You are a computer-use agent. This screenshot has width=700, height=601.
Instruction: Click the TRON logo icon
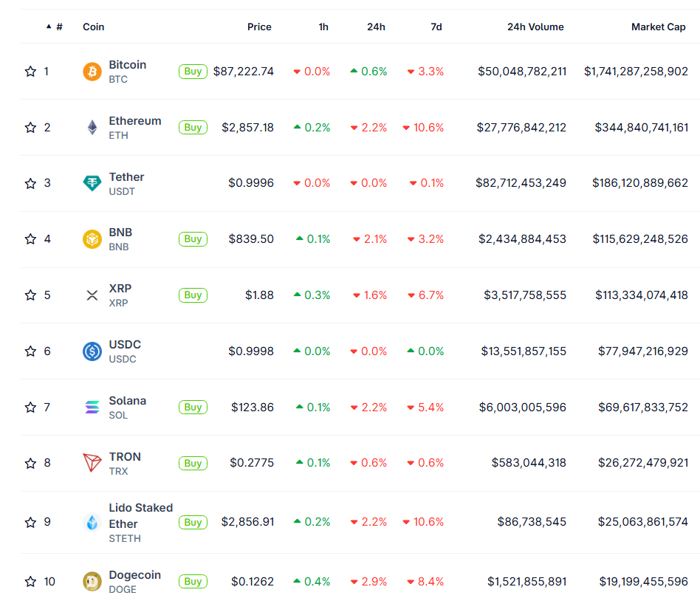[x=92, y=463]
